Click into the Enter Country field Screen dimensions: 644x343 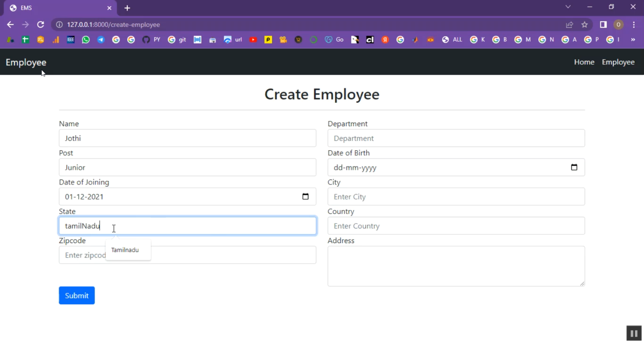click(456, 226)
